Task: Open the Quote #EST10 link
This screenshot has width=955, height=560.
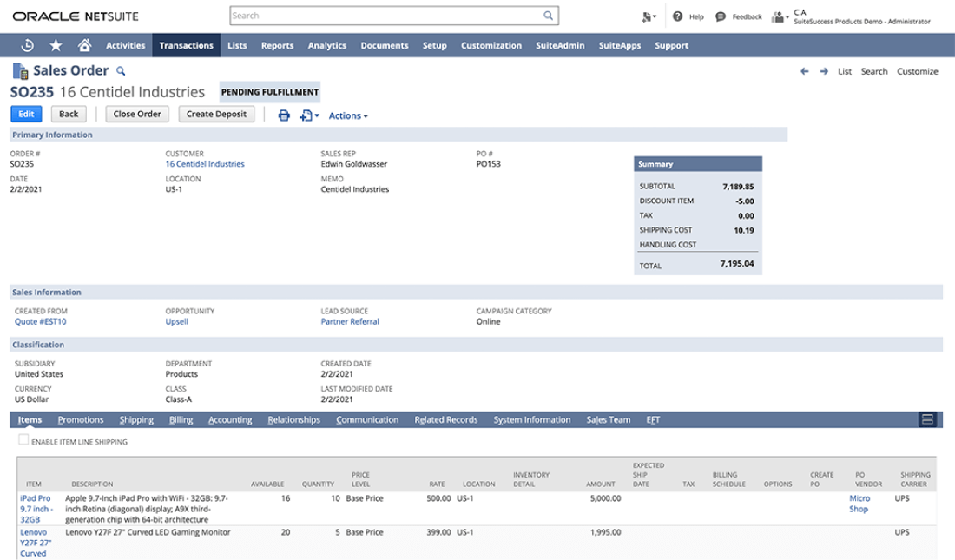Action: pos(40,322)
